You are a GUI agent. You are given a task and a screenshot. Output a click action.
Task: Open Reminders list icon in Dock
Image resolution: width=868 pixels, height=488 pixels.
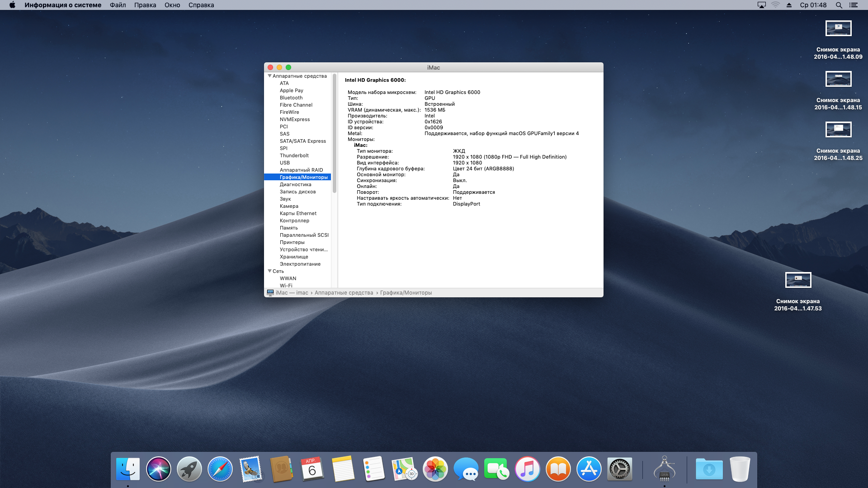[374, 469]
